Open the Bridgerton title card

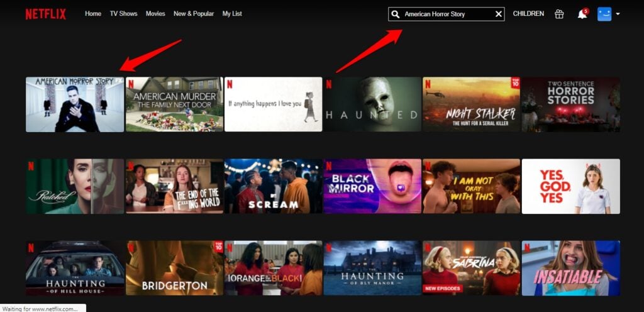coord(174,268)
